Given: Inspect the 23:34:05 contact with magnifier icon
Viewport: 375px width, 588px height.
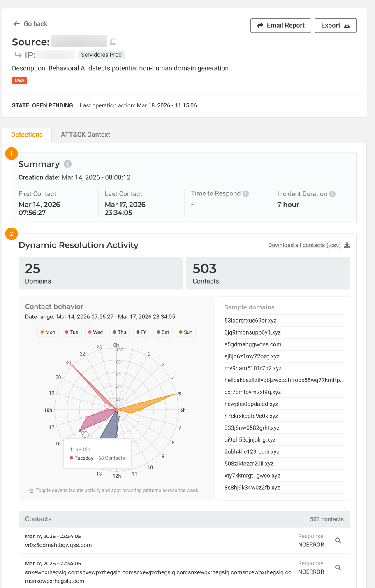Looking at the screenshot, I should click(338, 540).
